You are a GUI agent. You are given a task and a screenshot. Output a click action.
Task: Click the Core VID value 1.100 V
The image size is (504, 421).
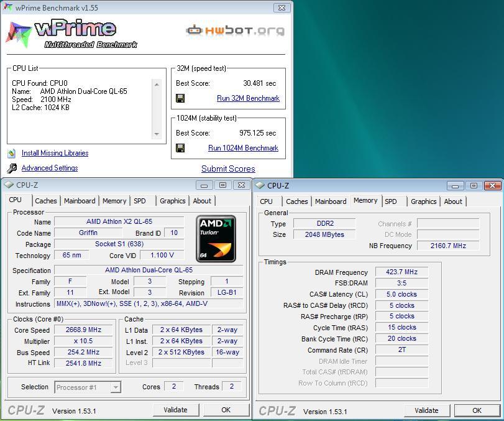point(162,255)
